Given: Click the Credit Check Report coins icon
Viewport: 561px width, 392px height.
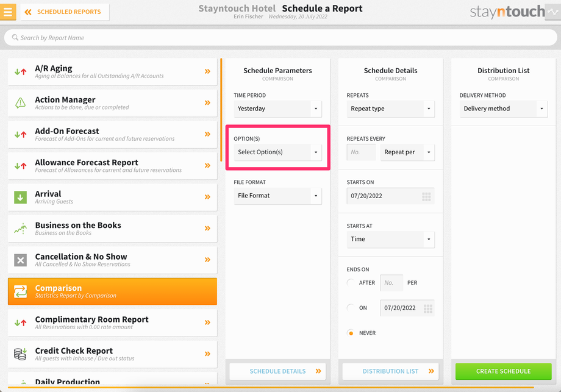Looking at the screenshot, I should pyautogui.click(x=20, y=354).
